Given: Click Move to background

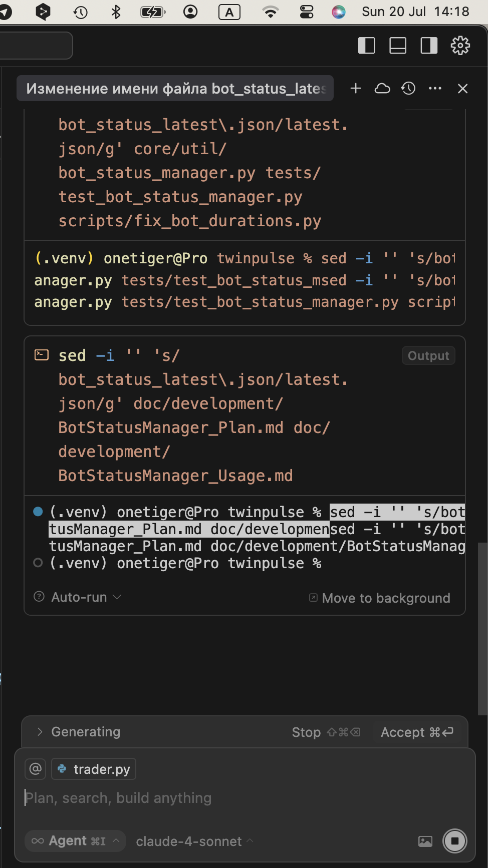Looking at the screenshot, I should pos(380,598).
